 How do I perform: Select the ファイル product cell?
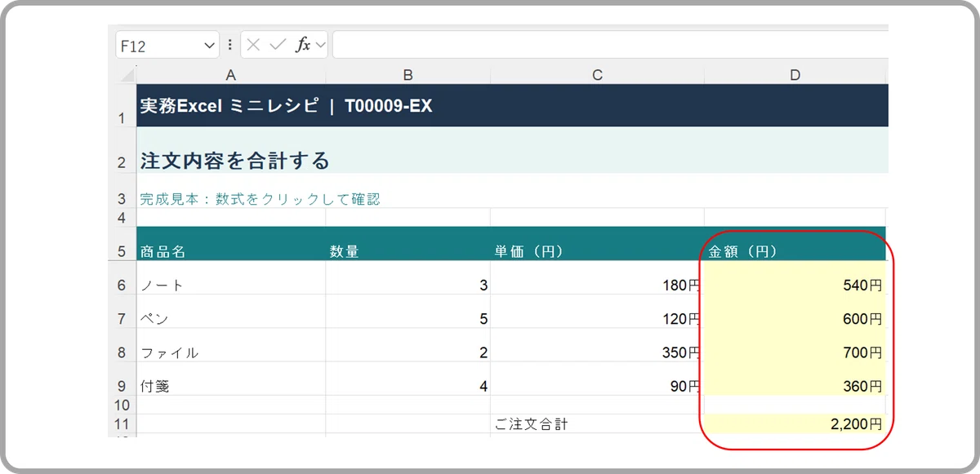pyautogui.click(x=231, y=344)
